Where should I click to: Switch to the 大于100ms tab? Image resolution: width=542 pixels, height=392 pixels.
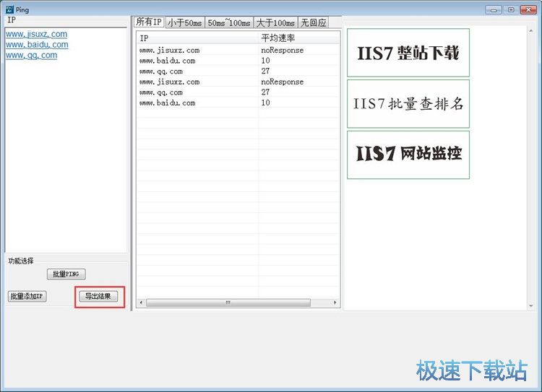(x=275, y=23)
